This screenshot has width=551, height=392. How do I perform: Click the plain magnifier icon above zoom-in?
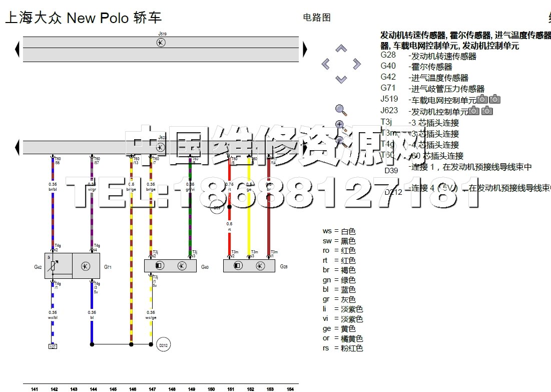tap(341, 110)
